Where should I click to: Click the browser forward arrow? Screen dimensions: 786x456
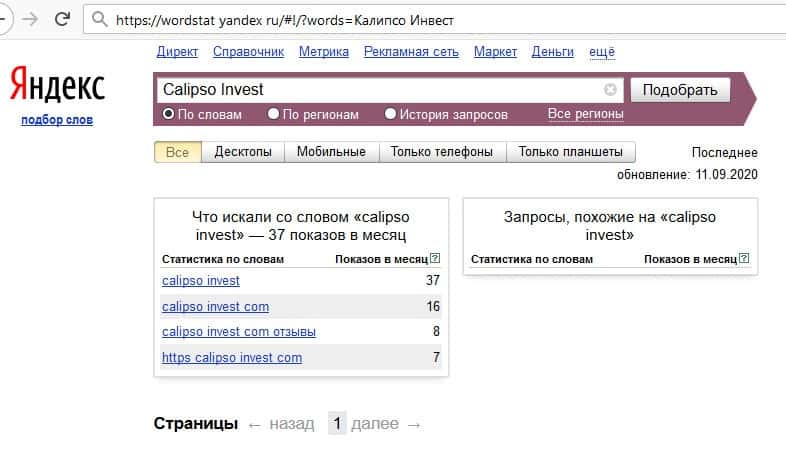click(x=32, y=19)
